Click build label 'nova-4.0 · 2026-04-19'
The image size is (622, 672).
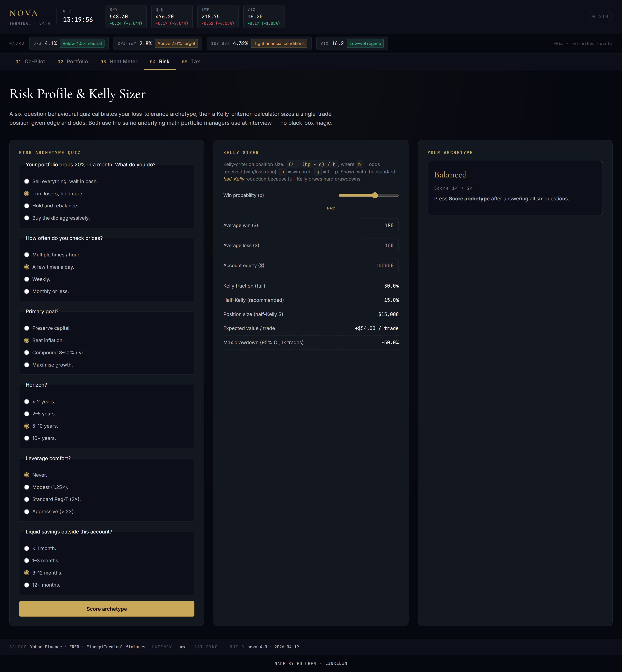(x=273, y=647)
